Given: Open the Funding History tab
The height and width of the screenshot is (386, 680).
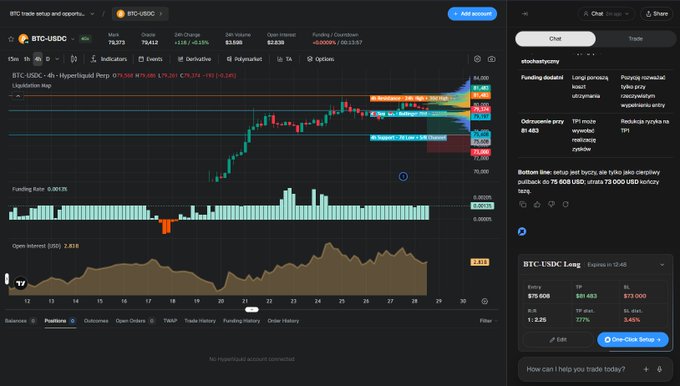Looking at the screenshot, I should pyautogui.click(x=242, y=321).
